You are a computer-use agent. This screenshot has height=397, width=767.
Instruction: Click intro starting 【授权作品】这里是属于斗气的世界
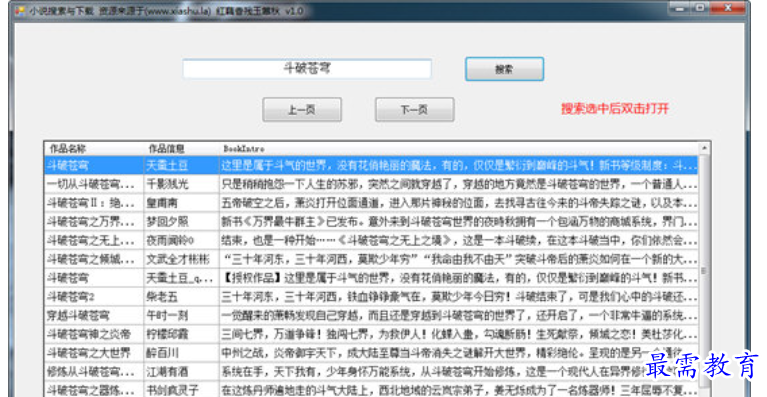coord(459,278)
